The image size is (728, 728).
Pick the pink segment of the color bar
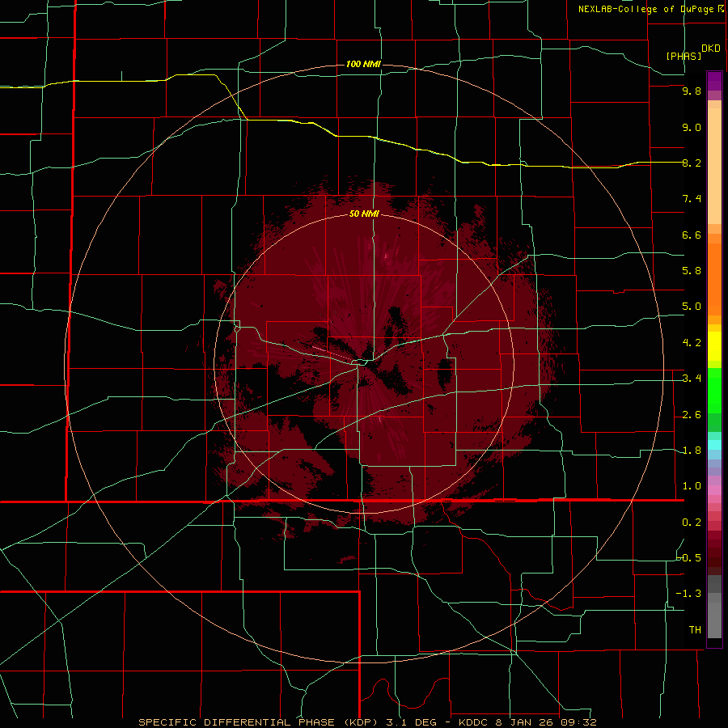point(714,490)
